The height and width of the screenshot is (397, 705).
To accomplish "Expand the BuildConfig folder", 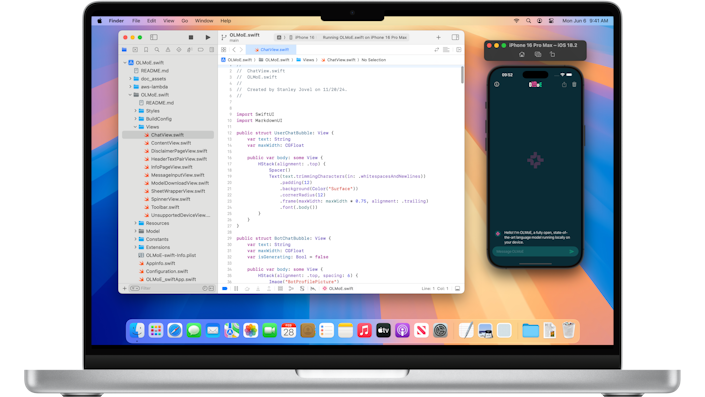I will 135,119.
